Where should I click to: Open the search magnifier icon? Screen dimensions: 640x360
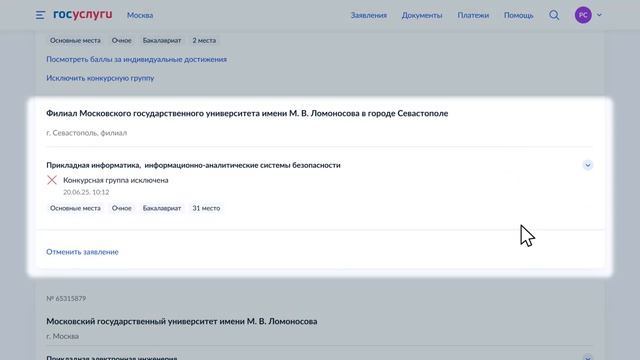tap(554, 15)
